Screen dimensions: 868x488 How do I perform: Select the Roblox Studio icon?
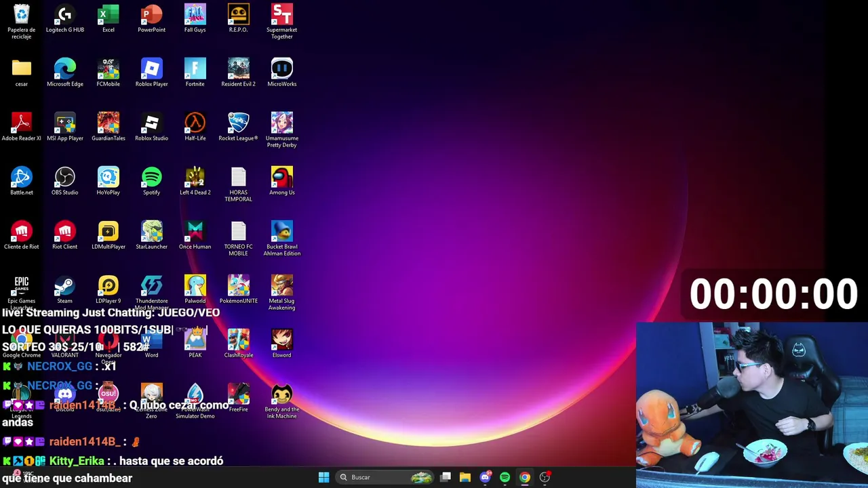(x=152, y=127)
